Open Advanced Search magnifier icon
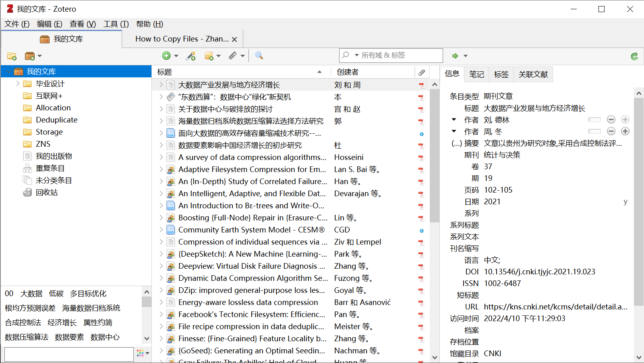The image size is (644, 363). (x=259, y=56)
